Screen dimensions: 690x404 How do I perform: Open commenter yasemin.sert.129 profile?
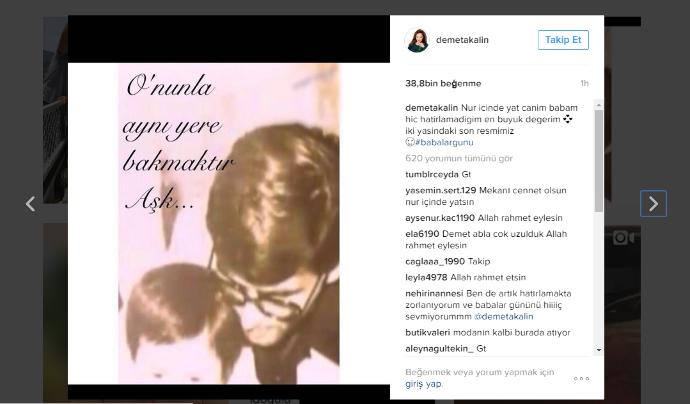(x=440, y=191)
